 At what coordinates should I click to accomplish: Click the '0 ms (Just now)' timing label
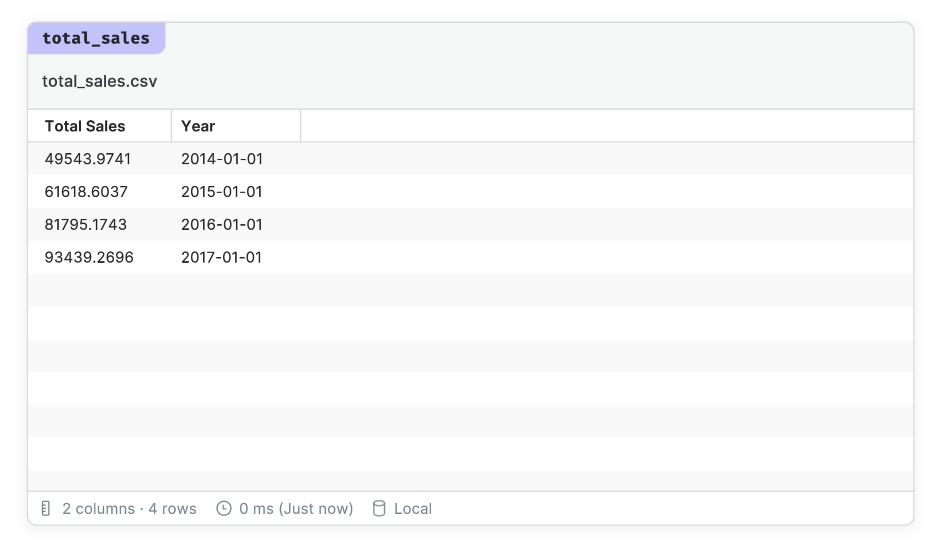pyautogui.click(x=296, y=509)
